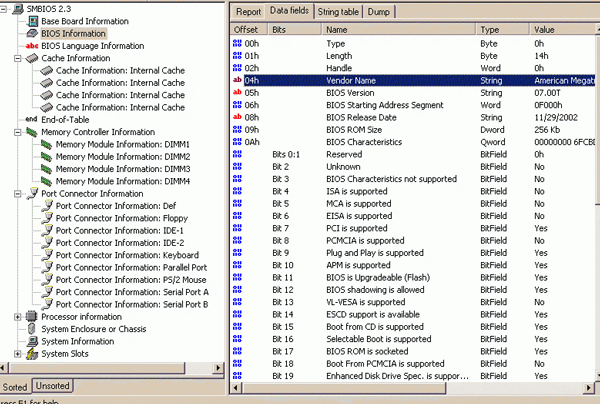This screenshot has height=404, width=600.
Task: Click the End-of-Table icon
Action: 31,119
